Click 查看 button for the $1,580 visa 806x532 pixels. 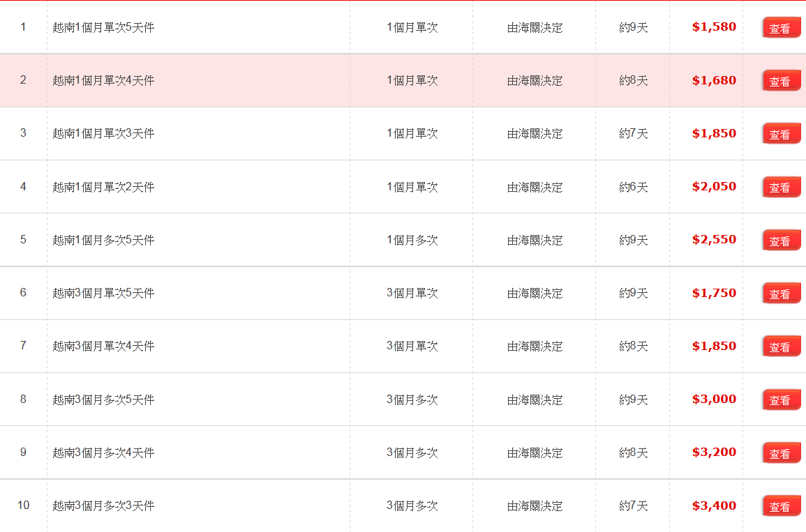click(x=782, y=28)
